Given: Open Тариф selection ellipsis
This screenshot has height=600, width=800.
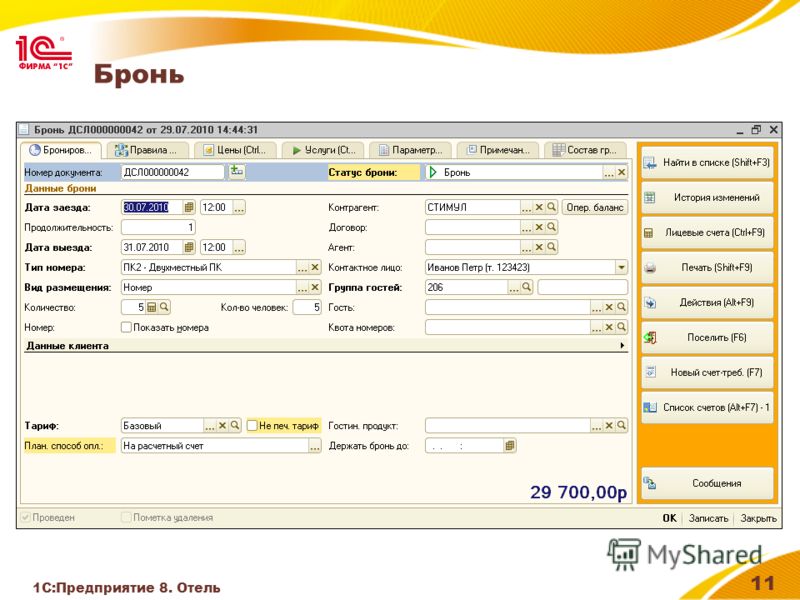Looking at the screenshot, I should (x=210, y=425).
